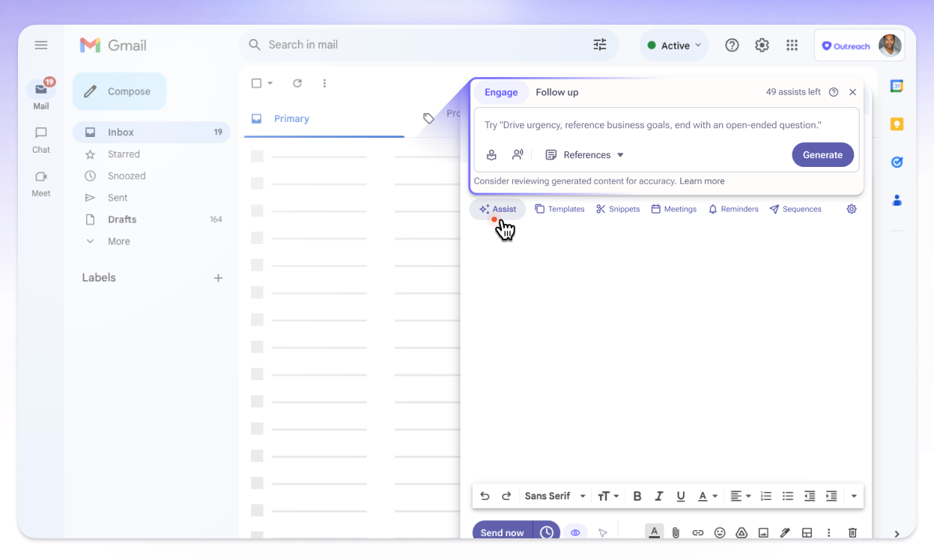Click the Compose button
Image resolution: width=934 pixels, height=560 pixels.
pyautogui.click(x=119, y=91)
